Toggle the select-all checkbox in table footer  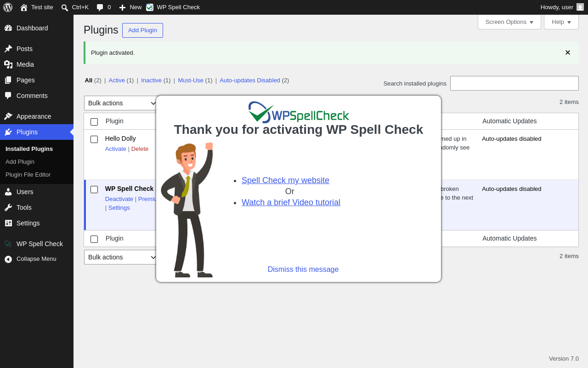point(94,239)
